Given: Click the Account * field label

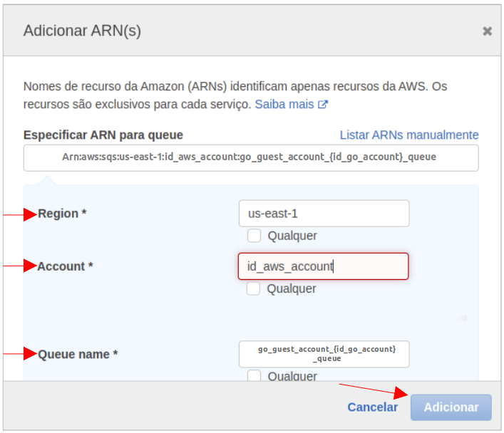Looking at the screenshot, I should point(65,266).
